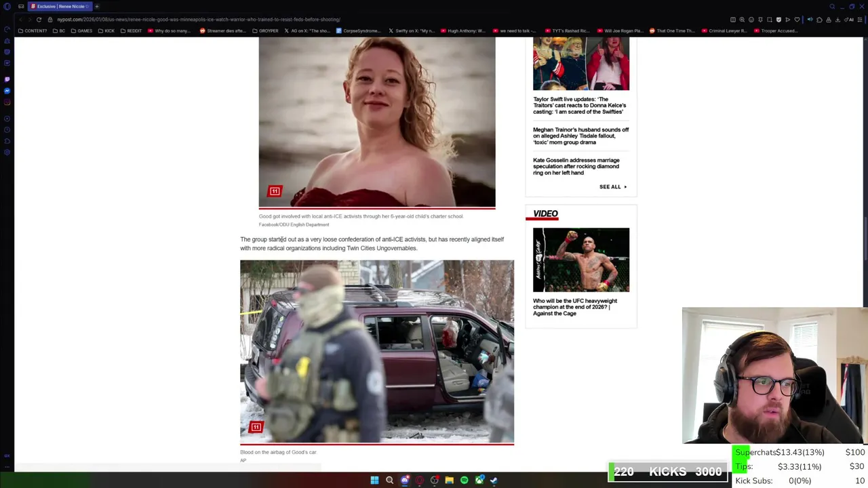Open CONTENT? bookmarks folder
The height and width of the screenshot is (488, 868).
tap(33, 30)
